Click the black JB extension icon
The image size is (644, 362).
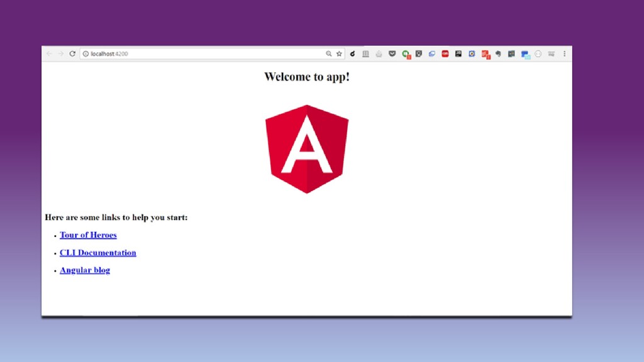(x=458, y=54)
